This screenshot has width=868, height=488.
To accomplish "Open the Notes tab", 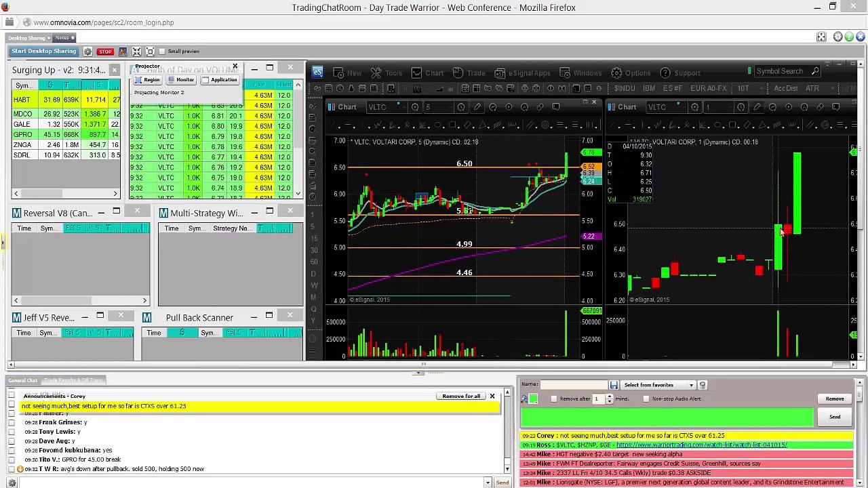I will pyautogui.click(x=62, y=38).
